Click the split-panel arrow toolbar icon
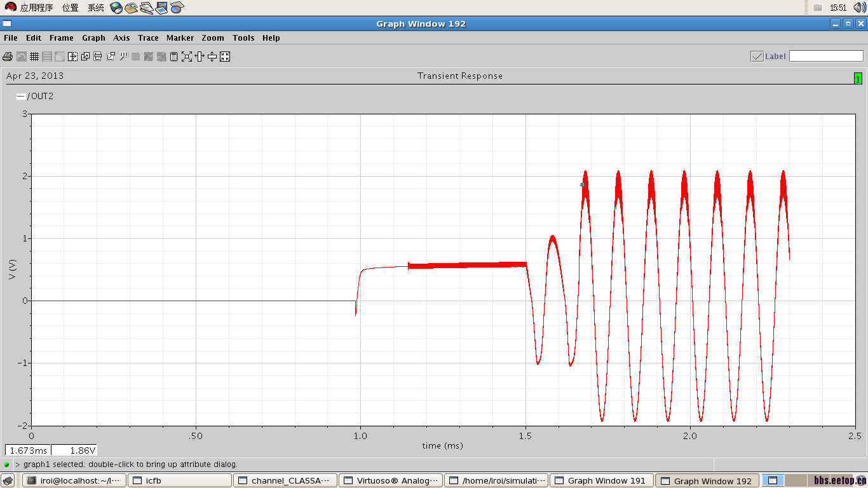 pyautogui.click(x=72, y=57)
